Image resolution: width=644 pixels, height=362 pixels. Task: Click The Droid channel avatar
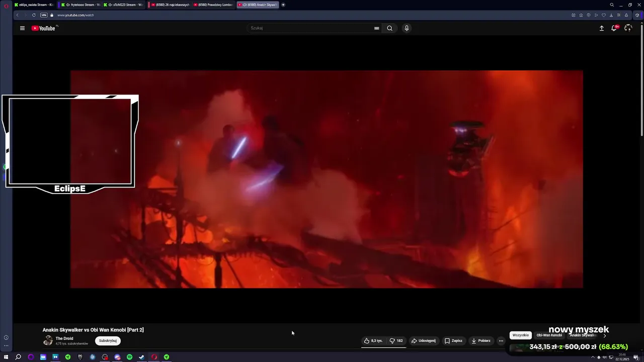[48, 340]
